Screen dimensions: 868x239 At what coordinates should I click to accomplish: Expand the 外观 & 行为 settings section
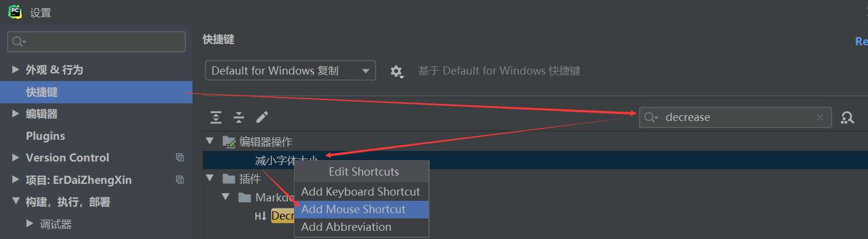tap(16, 70)
